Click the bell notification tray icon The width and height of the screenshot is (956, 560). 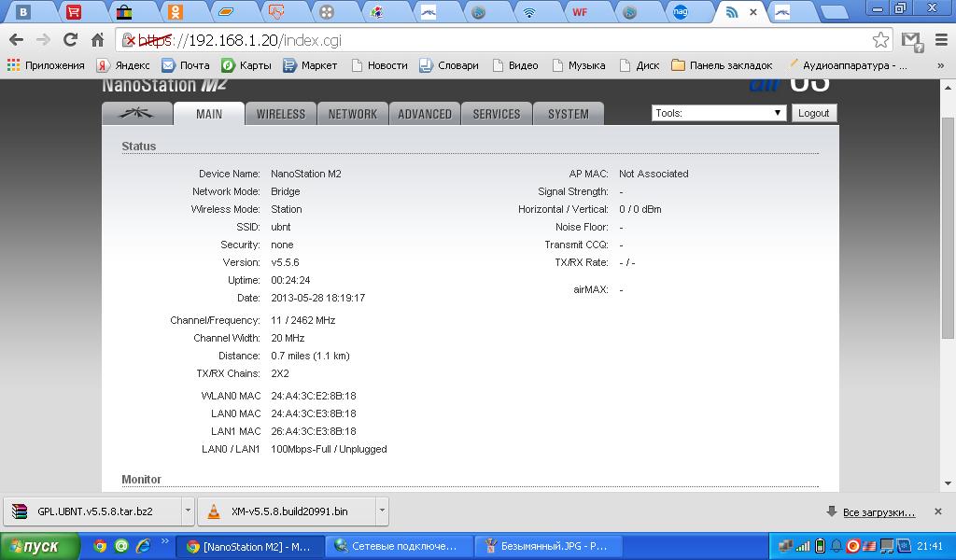(836, 546)
